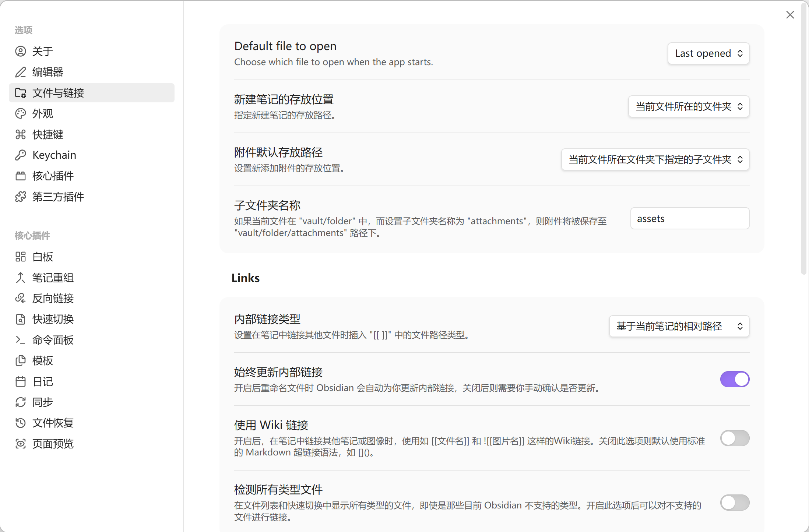This screenshot has width=809, height=532.
Task: Click the 文件恢复 file recovery icon
Action: (x=21, y=423)
